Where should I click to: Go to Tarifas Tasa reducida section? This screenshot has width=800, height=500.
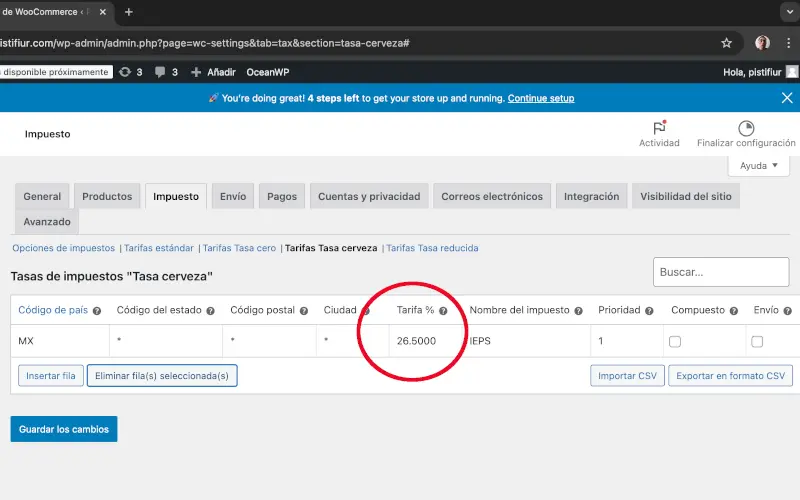point(432,248)
